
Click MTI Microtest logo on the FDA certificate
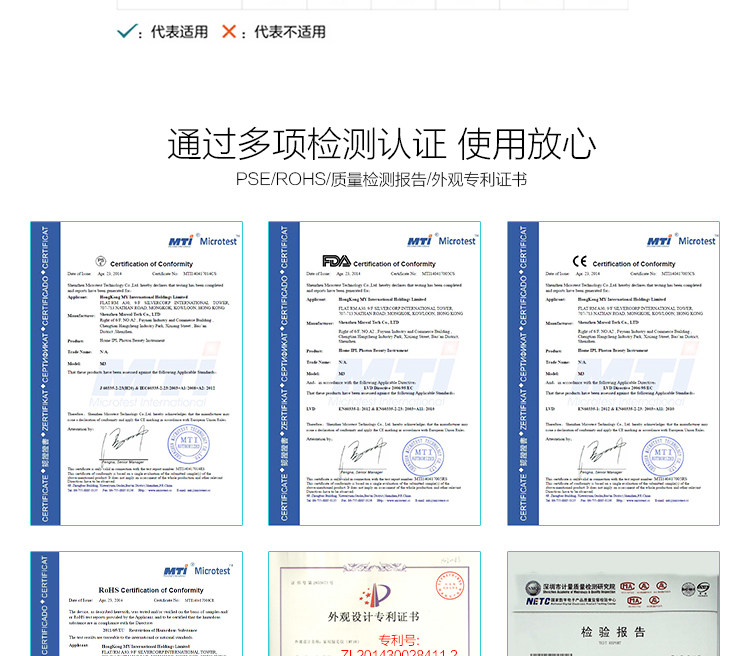pyautogui.click(x=442, y=240)
